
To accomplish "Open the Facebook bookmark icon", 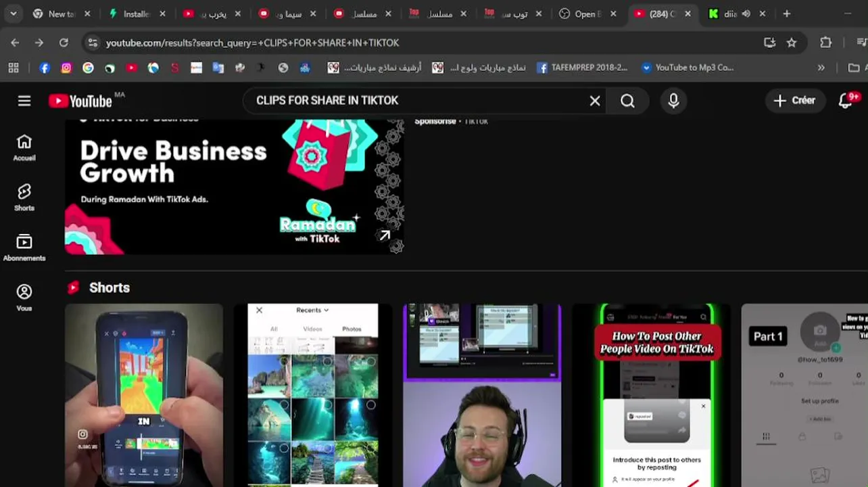I will [45, 68].
